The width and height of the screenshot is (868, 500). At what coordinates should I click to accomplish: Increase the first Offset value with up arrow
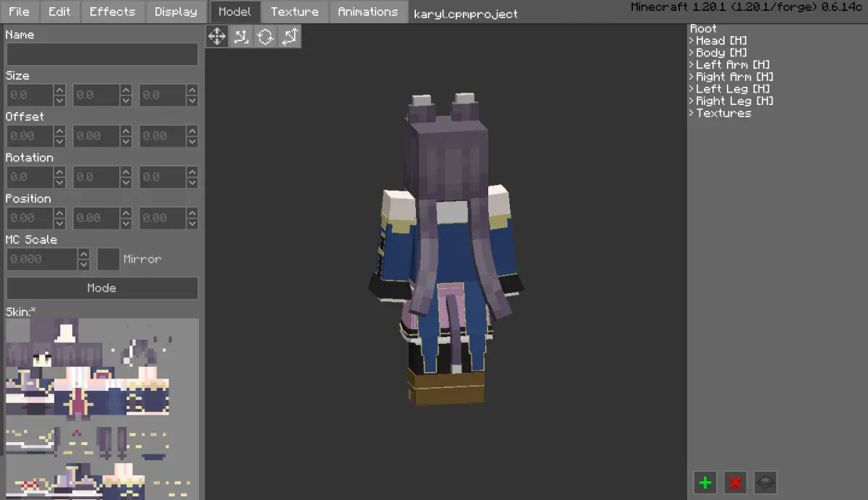(59, 131)
